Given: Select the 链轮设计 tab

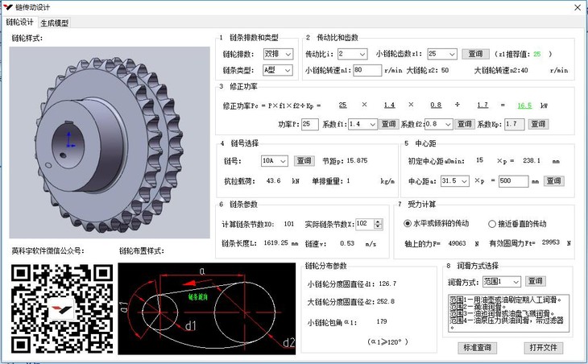Looking at the screenshot, I should pos(19,22).
